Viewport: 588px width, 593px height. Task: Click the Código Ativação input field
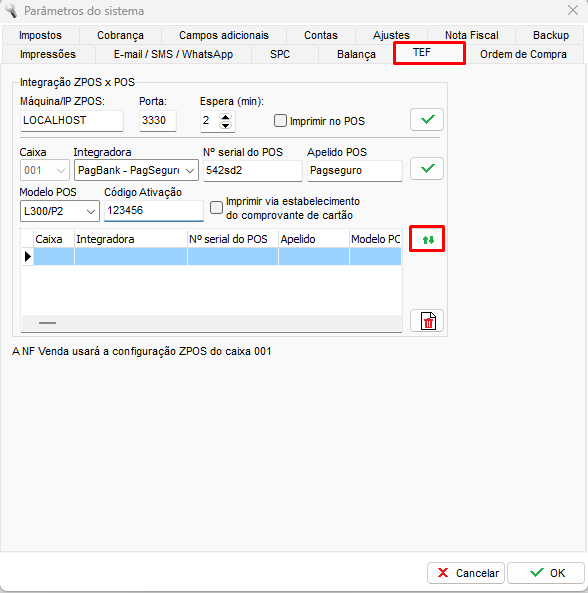coord(154,211)
